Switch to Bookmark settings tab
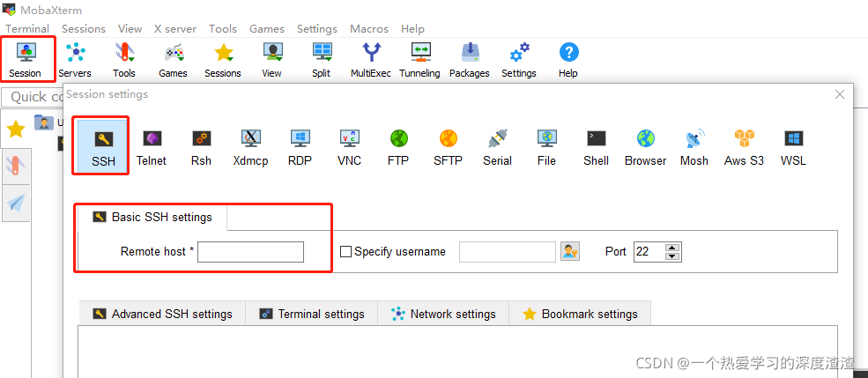Screen dimensions: 868x378 click(580, 314)
